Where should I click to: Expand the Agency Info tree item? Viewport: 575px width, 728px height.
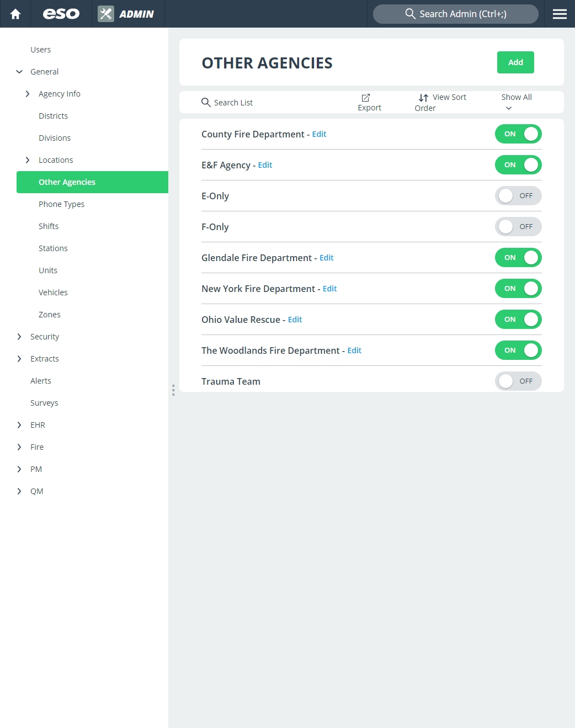tap(28, 94)
